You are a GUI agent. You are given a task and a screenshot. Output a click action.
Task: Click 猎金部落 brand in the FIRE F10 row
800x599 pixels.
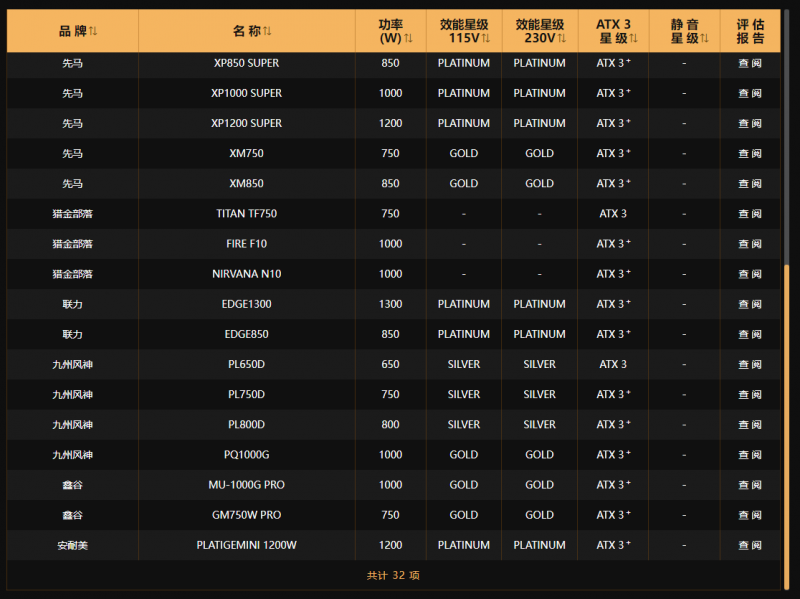point(72,244)
